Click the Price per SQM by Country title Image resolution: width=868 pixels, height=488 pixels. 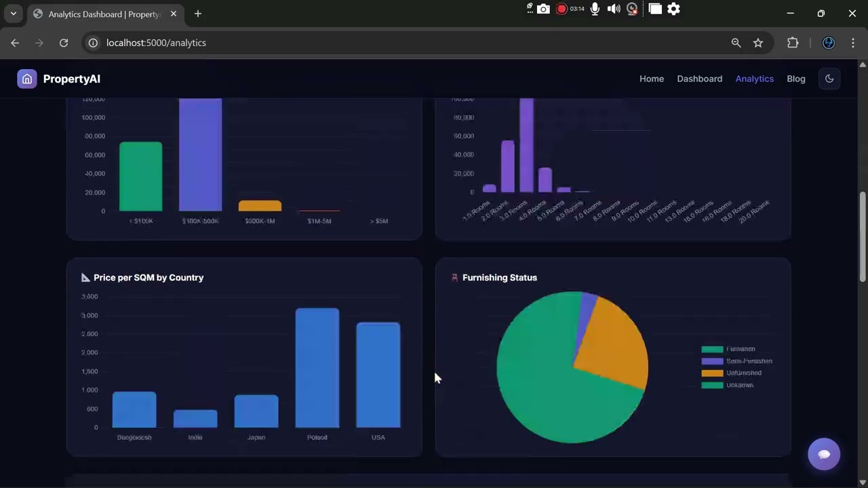pyautogui.click(x=149, y=277)
